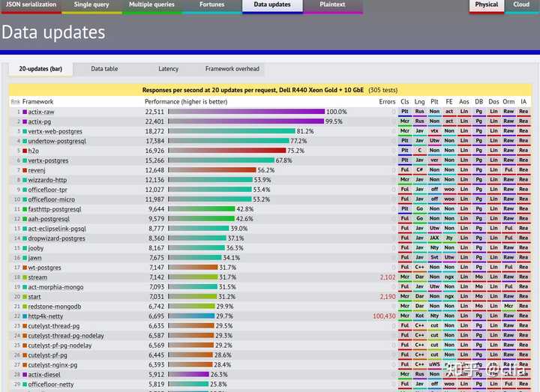
Task: Click the actix-diesel framework name
Action: pos(44,375)
